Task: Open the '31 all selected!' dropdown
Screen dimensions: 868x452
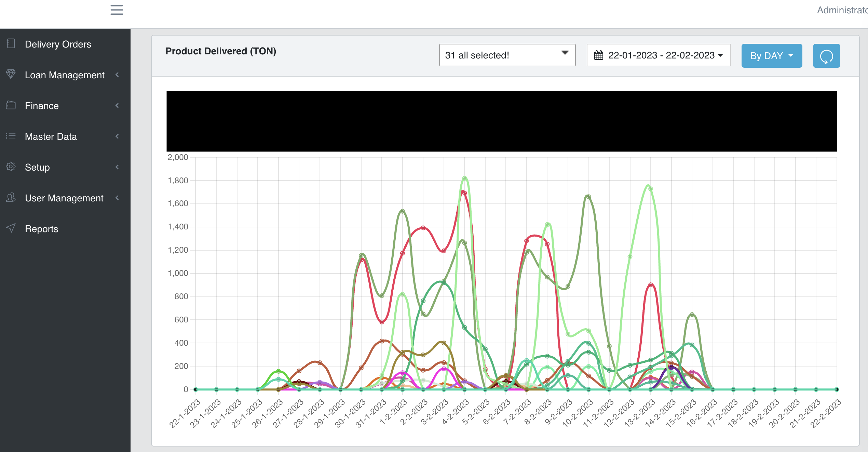Action: [507, 55]
